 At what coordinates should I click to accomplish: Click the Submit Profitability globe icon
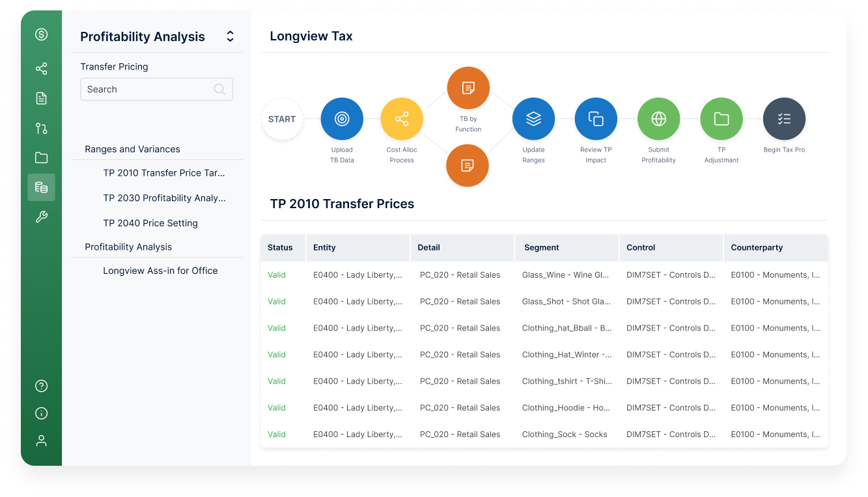tap(658, 118)
